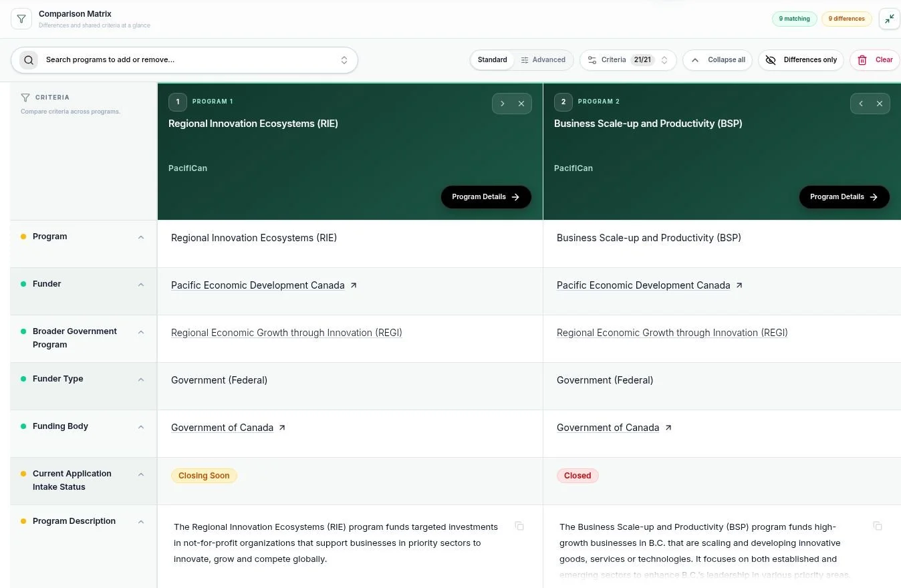Follow BSP's REGI program link
This screenshot has width=901, height=588.
coord(672,333)
